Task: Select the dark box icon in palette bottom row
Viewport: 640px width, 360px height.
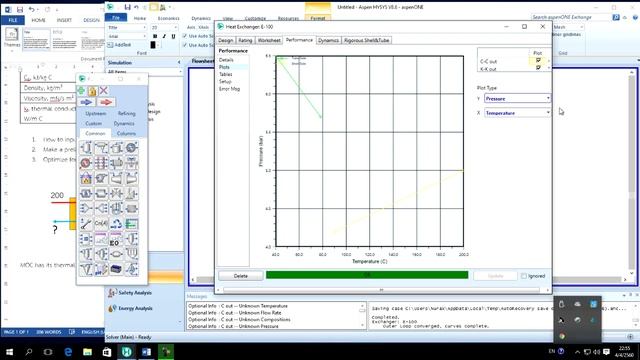Action: click(116, 269)
